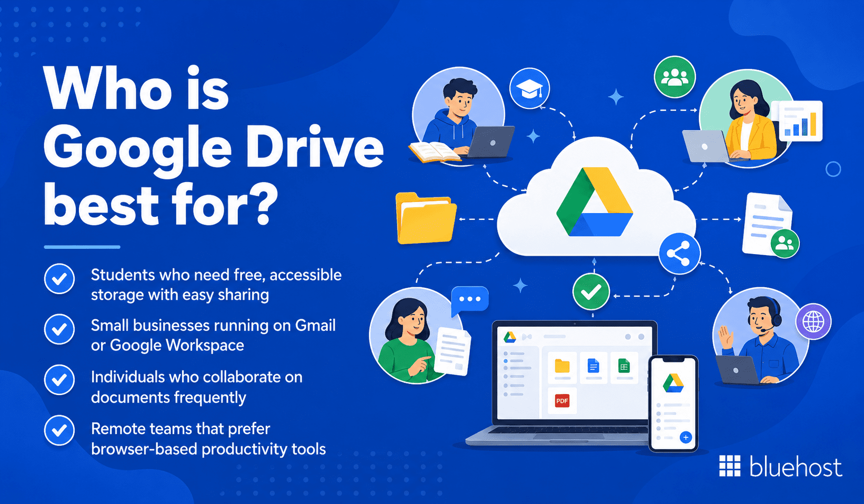Click the green Sheets file on the laptop screen
The image size is (864, 504).
[x=624, y=367]
